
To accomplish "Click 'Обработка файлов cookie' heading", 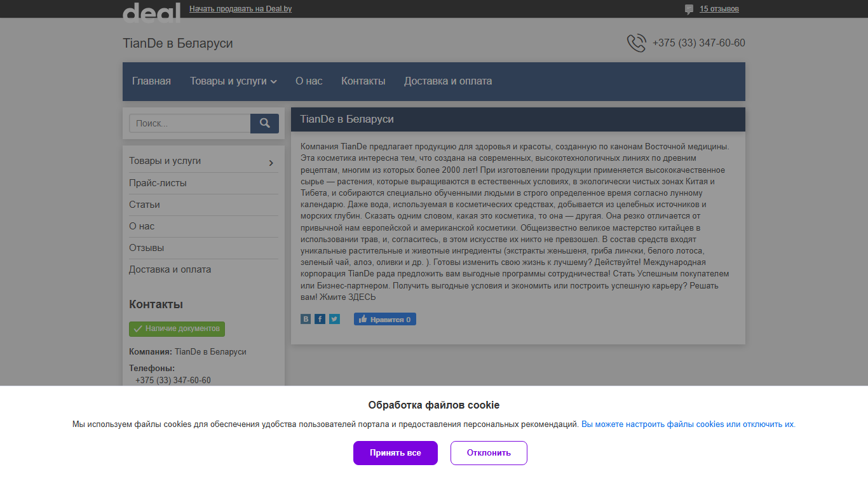I will [434, 405].
